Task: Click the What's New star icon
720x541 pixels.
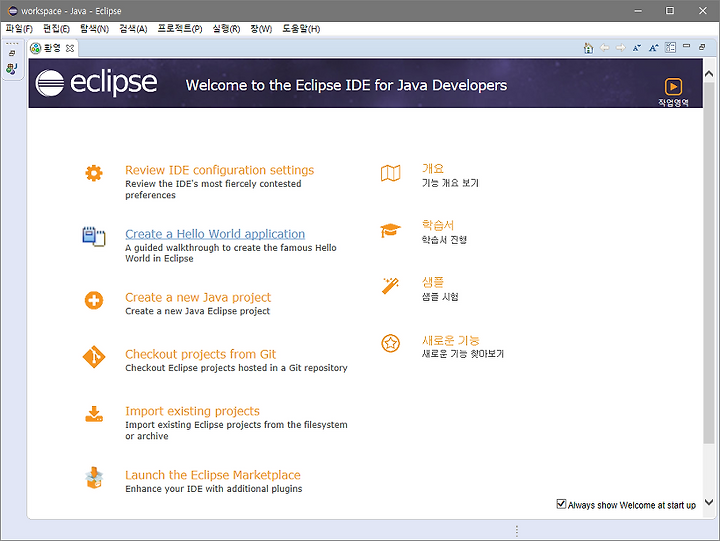Action: 390,343
